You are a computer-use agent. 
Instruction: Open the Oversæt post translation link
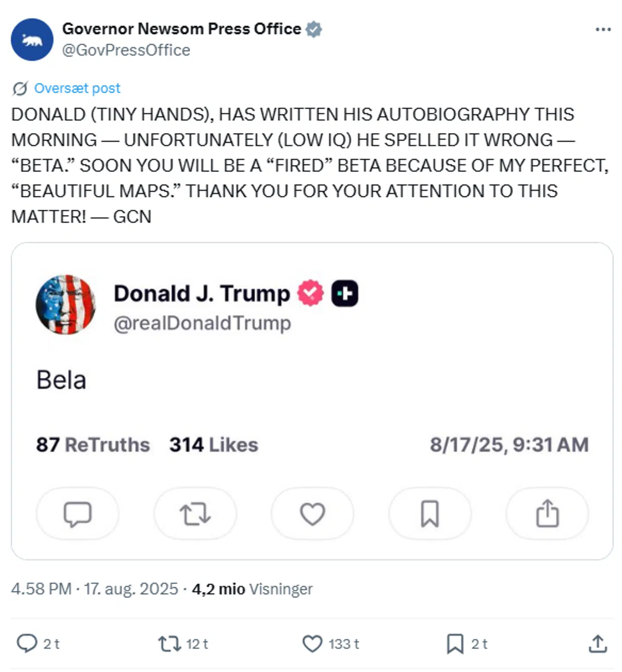[78, 88]
